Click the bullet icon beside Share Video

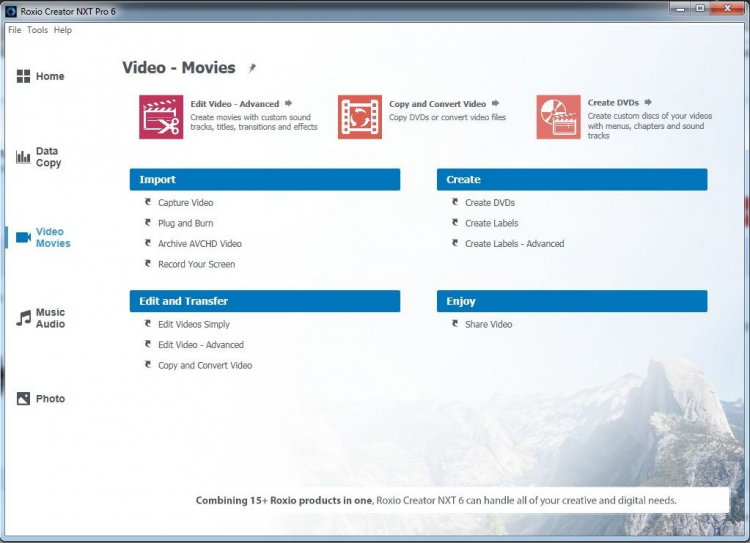(x=455, y=324)
